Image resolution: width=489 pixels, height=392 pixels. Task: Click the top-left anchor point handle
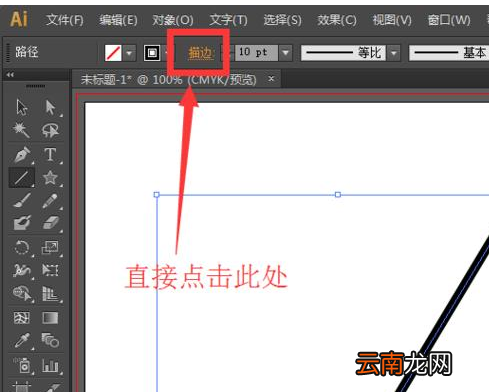[x=156, y=194]
